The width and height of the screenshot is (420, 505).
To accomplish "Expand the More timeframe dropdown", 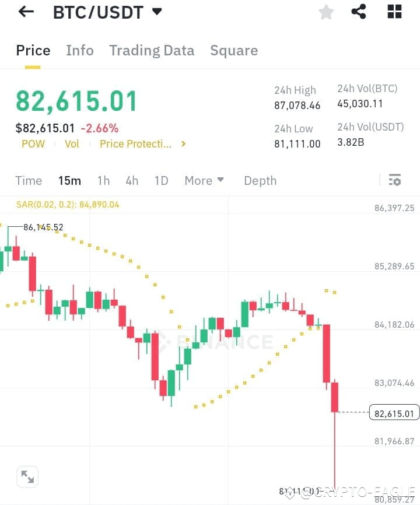I will pyautogui.click(x=204, y=181).
